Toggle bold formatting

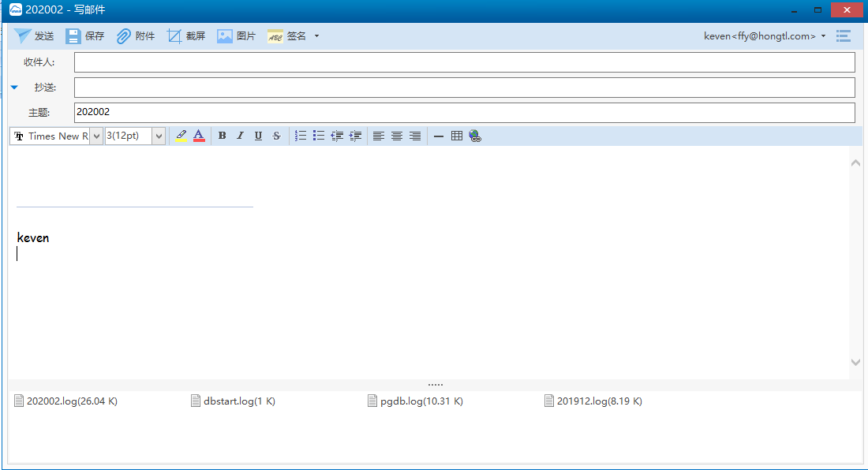click(x=222, y=136)
